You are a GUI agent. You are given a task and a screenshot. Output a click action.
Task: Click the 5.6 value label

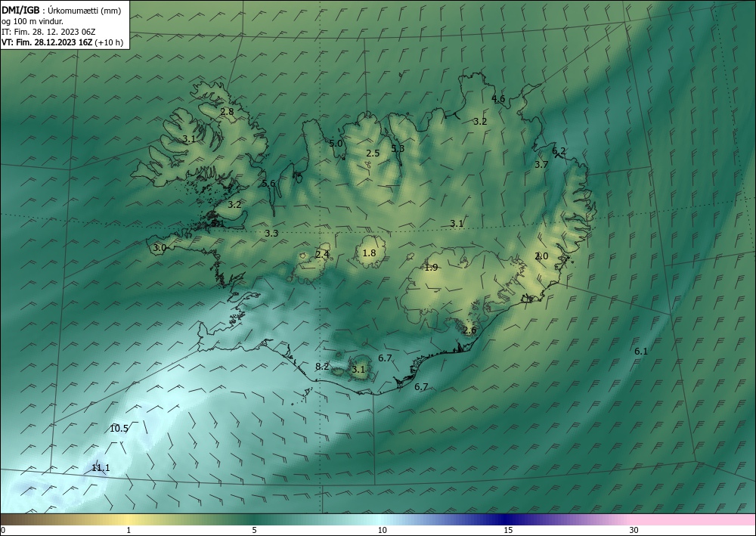pyautogui.click(x=268, y=184)
